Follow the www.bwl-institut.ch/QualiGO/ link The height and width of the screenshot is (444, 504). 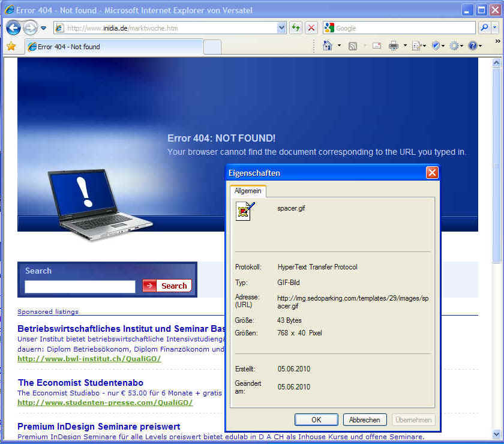pos(89,358)
